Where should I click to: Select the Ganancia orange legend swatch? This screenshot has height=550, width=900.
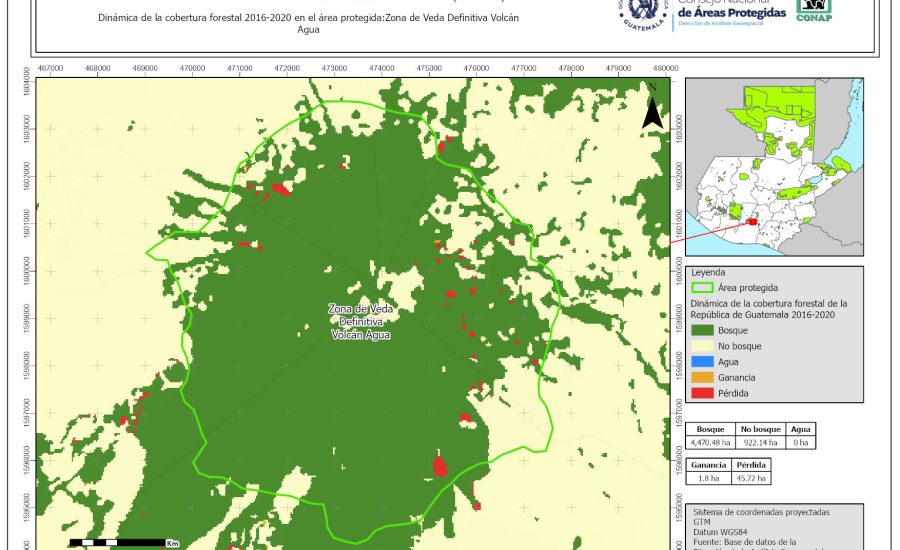point(708,377)
